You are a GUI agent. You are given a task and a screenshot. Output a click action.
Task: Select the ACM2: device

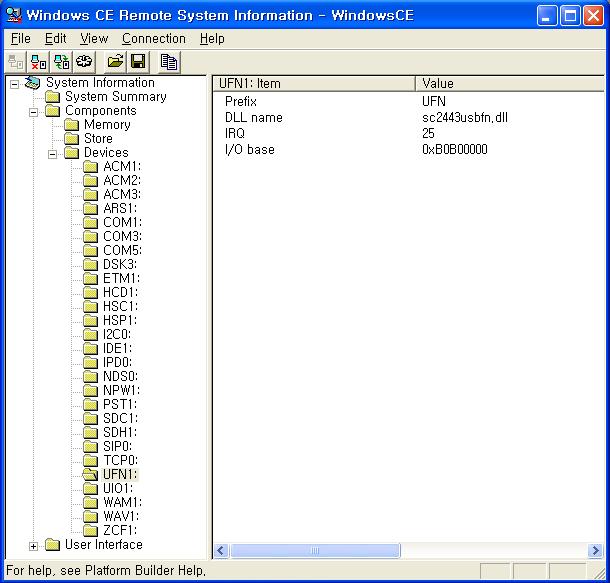122,180
